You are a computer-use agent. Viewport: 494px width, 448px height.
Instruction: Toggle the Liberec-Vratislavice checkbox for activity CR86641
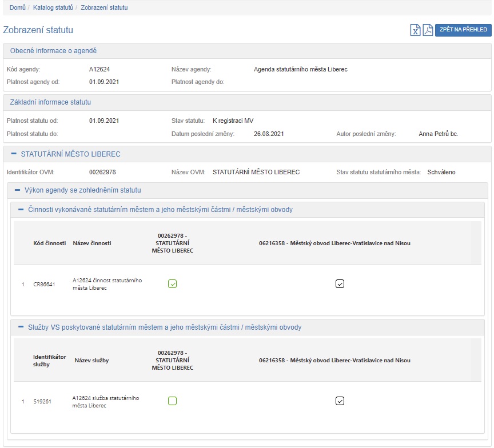340,283
